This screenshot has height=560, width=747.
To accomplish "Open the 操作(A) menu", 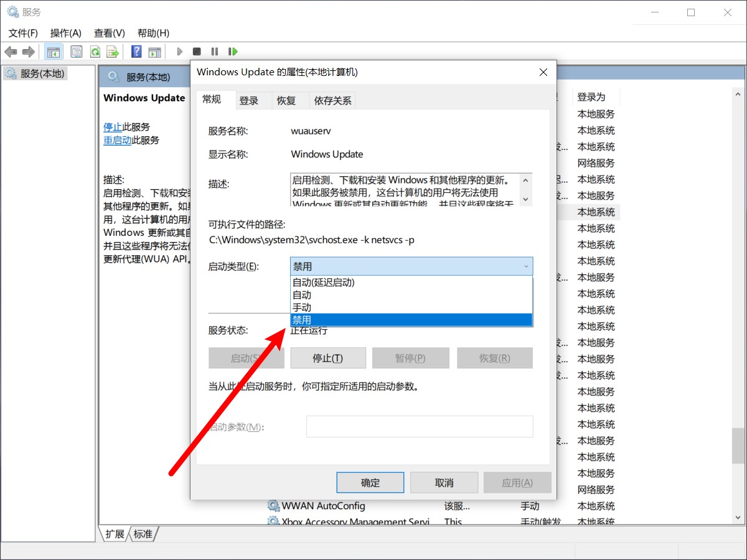I will [x=65, y=33].
